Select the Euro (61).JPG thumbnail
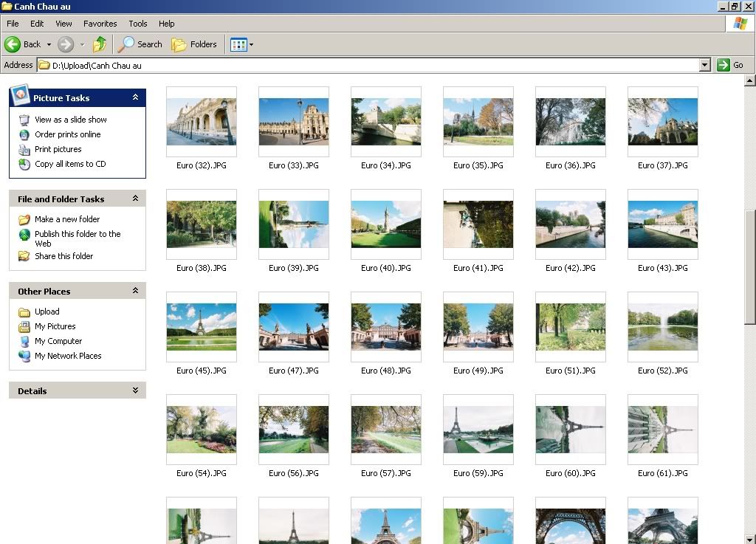 [662, 430]
